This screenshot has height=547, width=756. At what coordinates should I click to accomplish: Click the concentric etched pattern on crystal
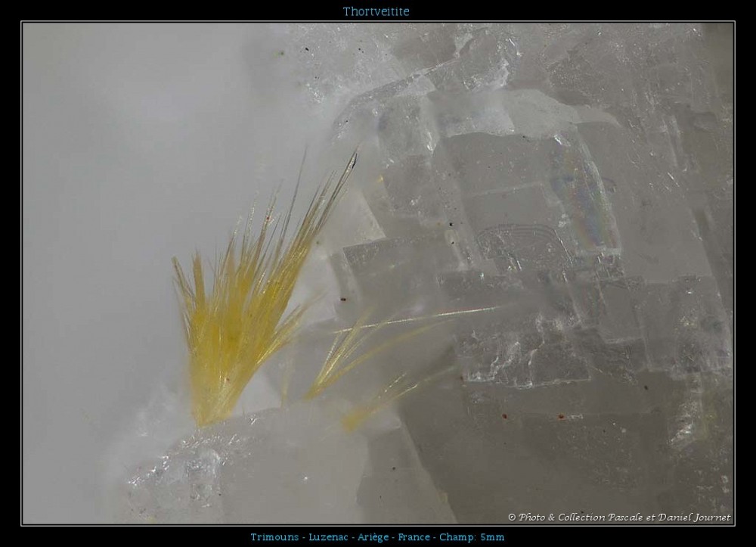pos(522,242)
